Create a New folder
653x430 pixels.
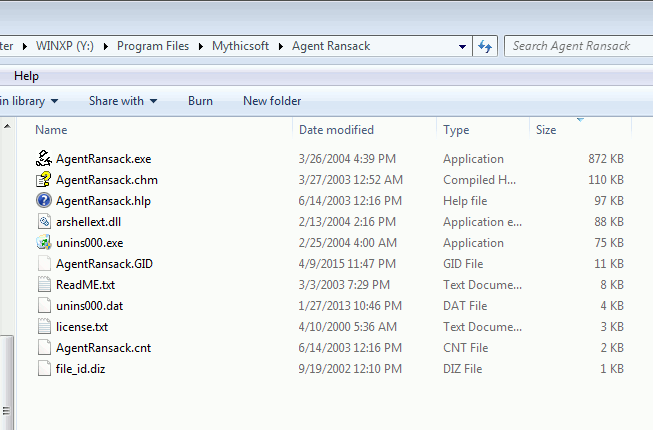coord(272,101)
